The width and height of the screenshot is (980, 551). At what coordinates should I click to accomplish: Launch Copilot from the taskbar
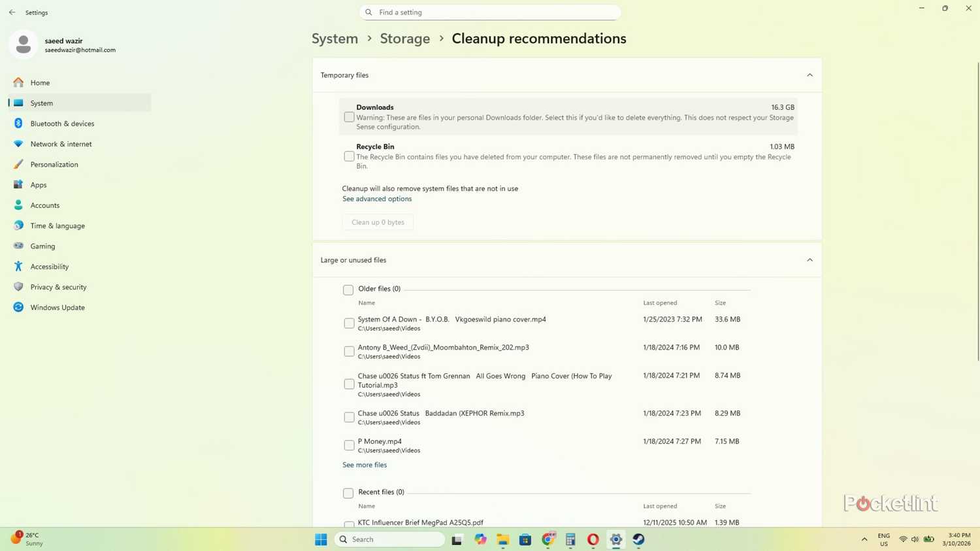pos(480,539)
